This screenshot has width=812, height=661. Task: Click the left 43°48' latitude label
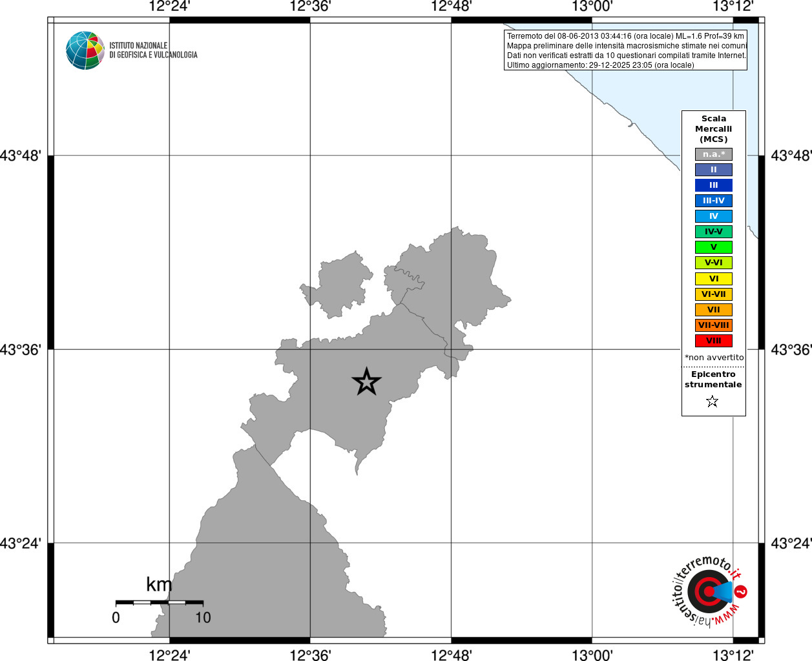click(21, 156)
